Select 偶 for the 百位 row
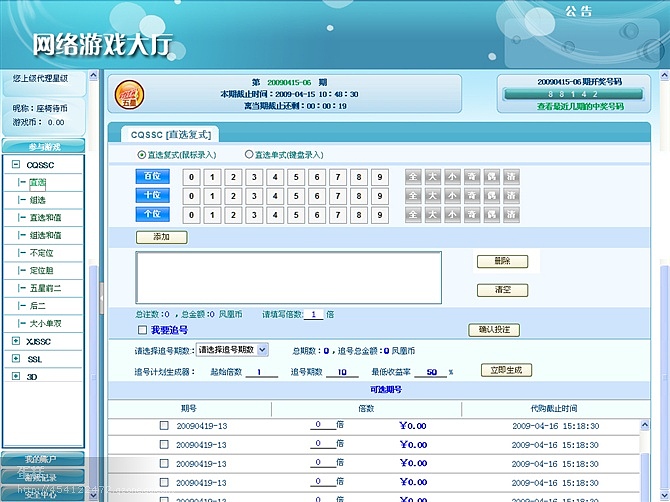 tap(491, 177)
